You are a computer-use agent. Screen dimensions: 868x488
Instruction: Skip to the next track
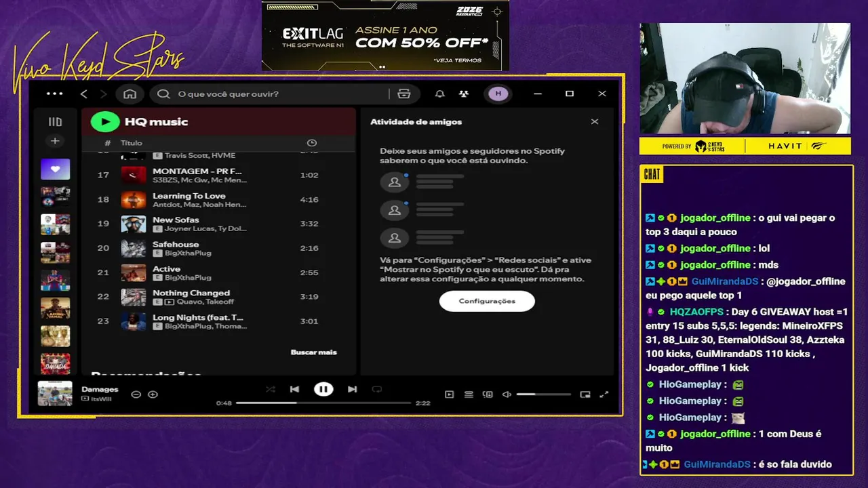pos(352,389)
